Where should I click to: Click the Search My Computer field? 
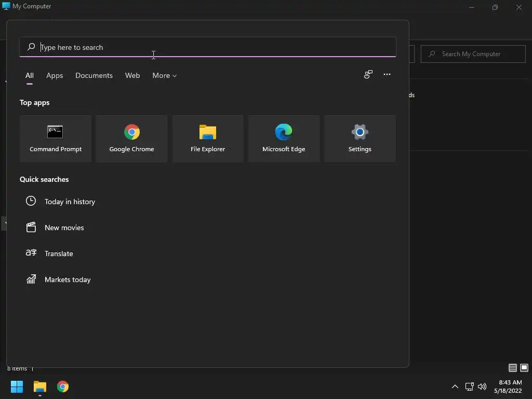point(473,54)
